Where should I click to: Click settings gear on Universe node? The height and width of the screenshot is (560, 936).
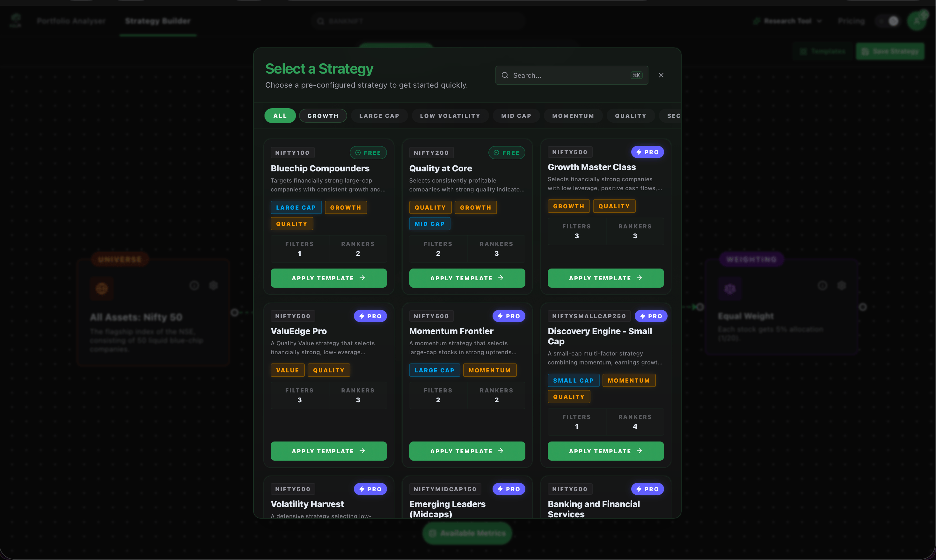click(x=214, y=286)
